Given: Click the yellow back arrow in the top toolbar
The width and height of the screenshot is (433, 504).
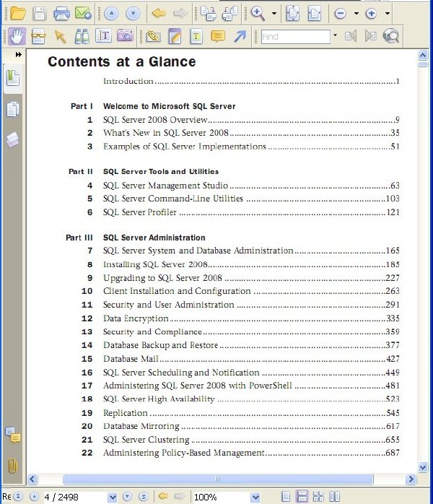Looking at the screenshot, I should pos(159,14).
